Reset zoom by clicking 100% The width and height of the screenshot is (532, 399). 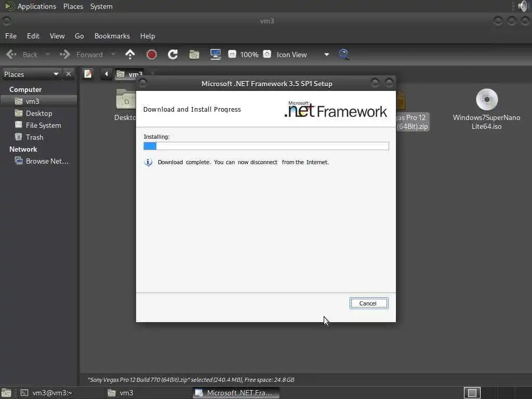tap(249, 55)
